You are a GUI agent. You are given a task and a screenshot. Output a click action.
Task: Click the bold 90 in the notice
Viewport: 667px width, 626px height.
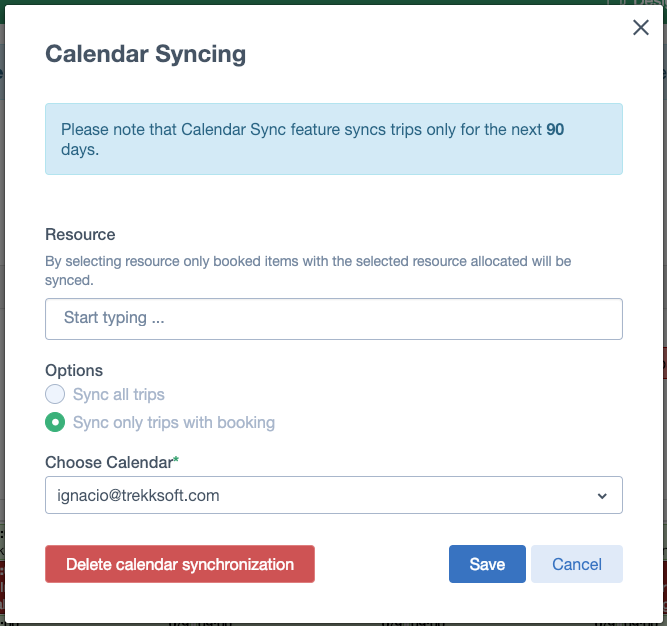point(555,129)
